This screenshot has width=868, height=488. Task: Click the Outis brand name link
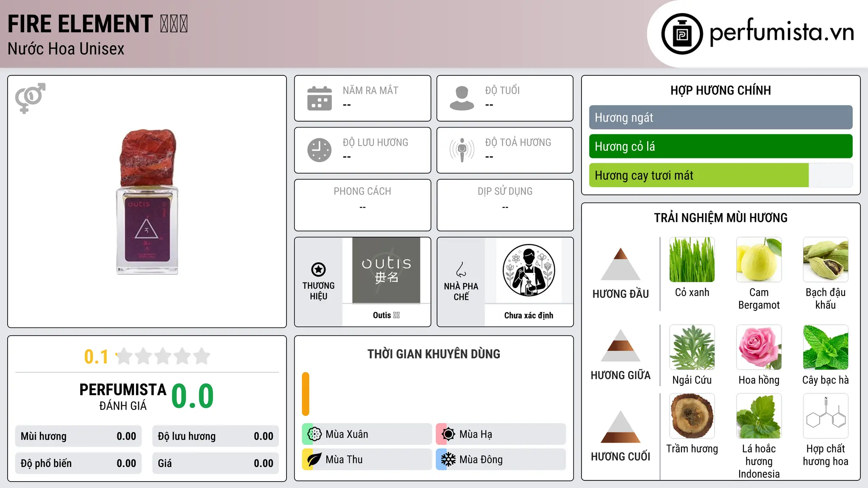[386, 315]
